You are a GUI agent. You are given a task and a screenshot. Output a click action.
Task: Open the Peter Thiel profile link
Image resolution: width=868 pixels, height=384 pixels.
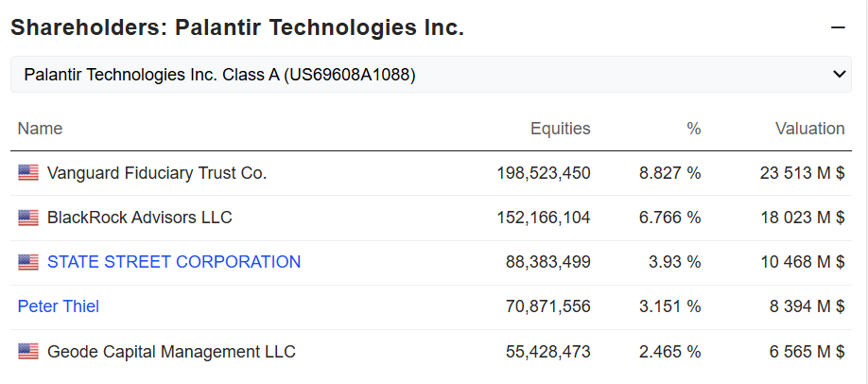pyautogui.click(x=58, y=305)
